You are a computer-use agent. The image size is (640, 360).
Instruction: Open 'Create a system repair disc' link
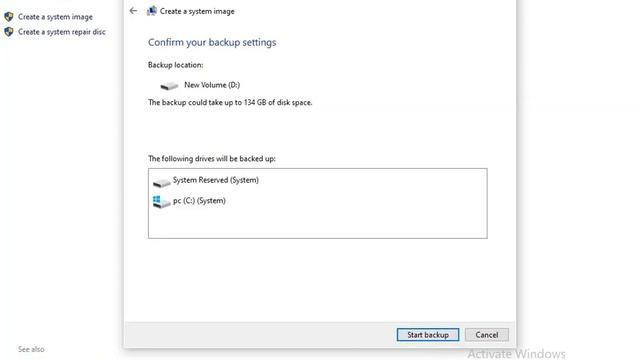(62, 32)
